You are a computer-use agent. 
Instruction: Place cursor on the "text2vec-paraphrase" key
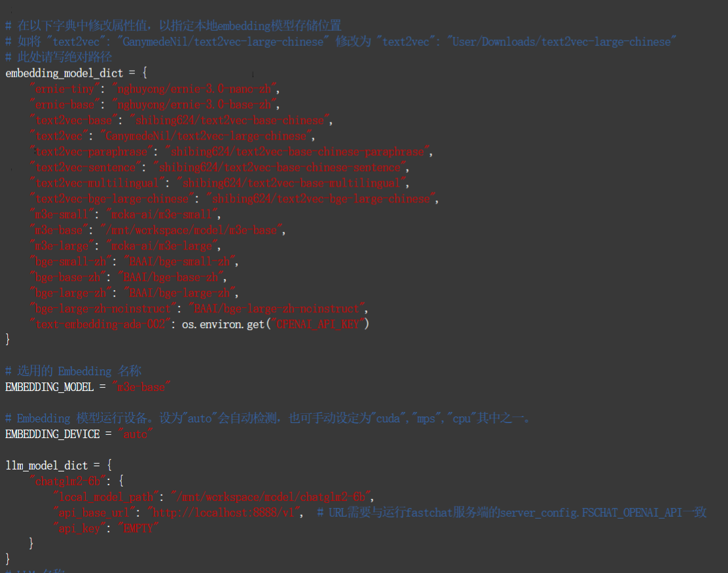[91, 151]
